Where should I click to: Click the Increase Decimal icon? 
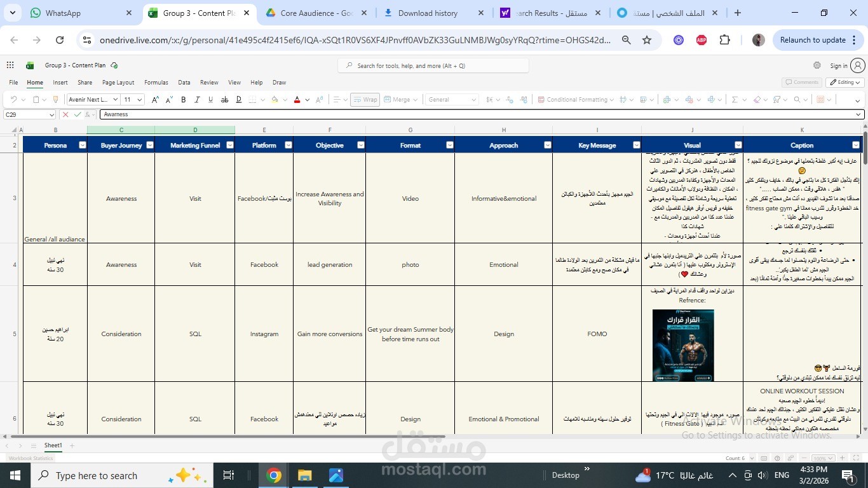point(510,99)
